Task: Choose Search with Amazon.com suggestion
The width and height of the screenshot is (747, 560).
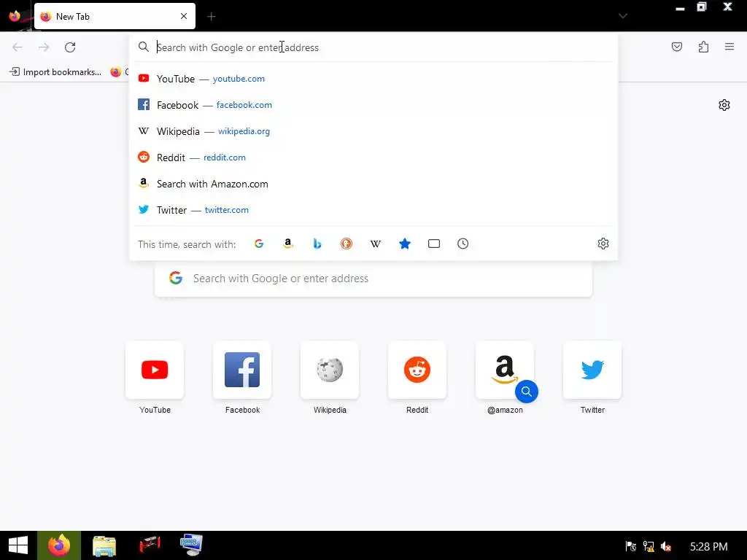Action: click(x=373, y=184)
